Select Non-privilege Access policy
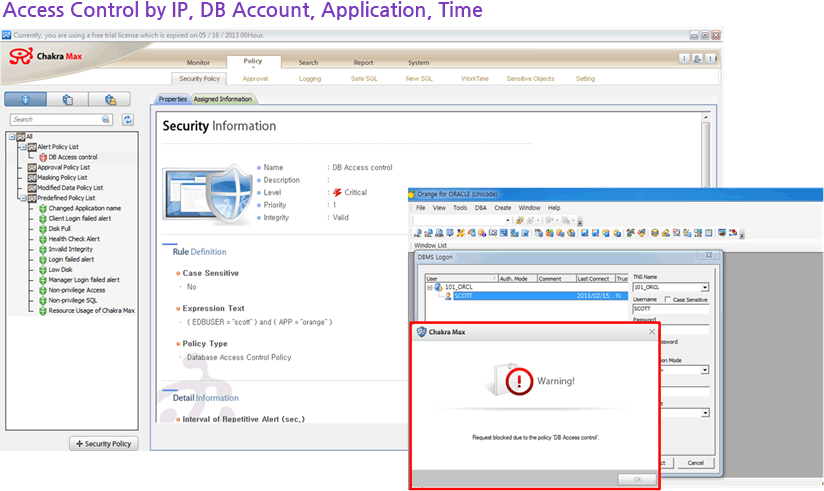 click(77, 290)
